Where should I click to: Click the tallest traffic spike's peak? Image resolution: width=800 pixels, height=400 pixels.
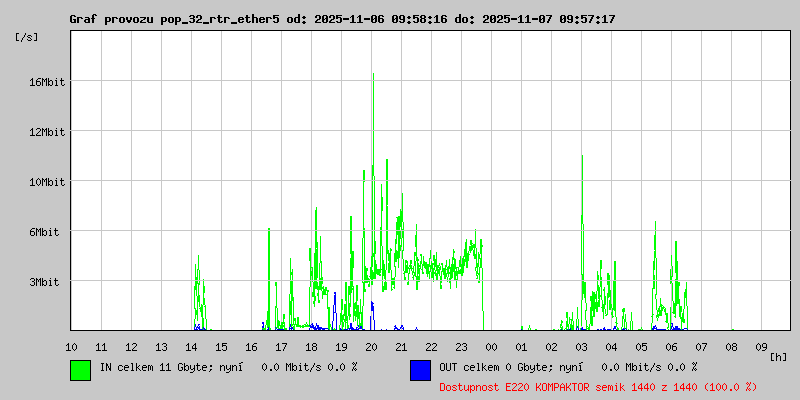(373, 74)
